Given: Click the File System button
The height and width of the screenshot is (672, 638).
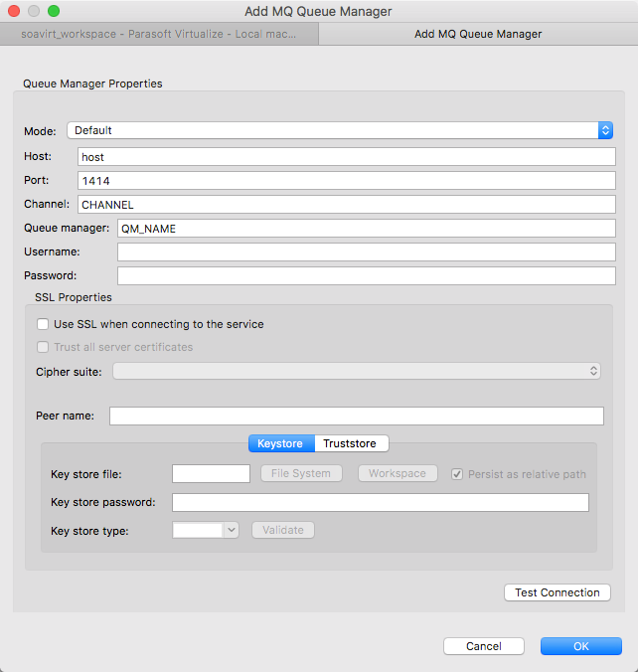Looking at the screenshot, I should 301,473.
